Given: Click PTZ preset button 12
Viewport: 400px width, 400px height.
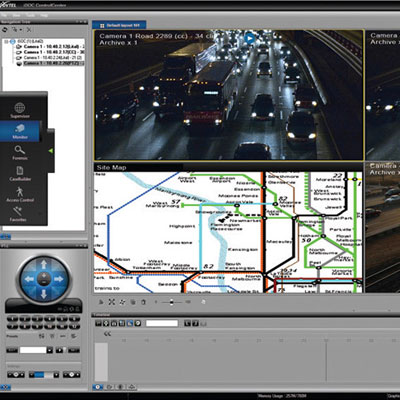Looking at the screenshot, I should tap(74, 326).
